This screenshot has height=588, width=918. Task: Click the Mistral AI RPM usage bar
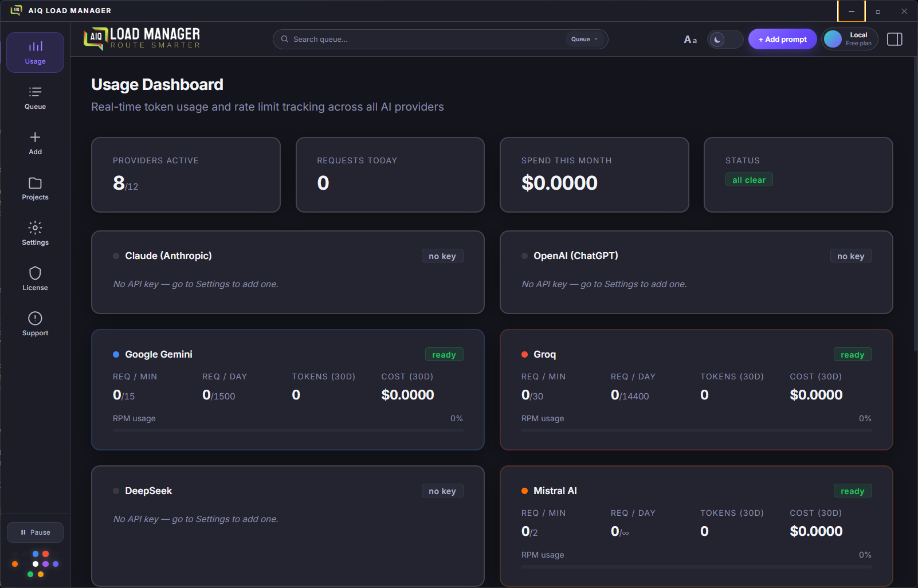[x=696, y=566]
